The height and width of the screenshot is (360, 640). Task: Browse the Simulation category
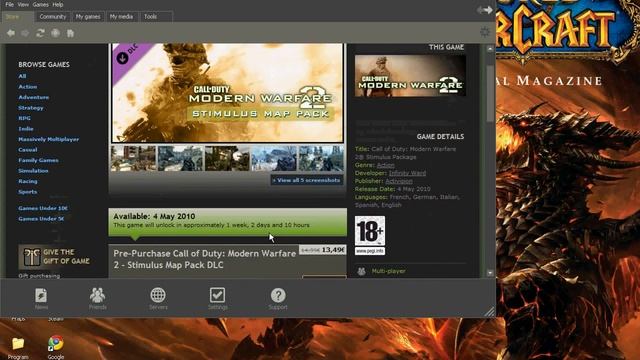pos(33,171)
